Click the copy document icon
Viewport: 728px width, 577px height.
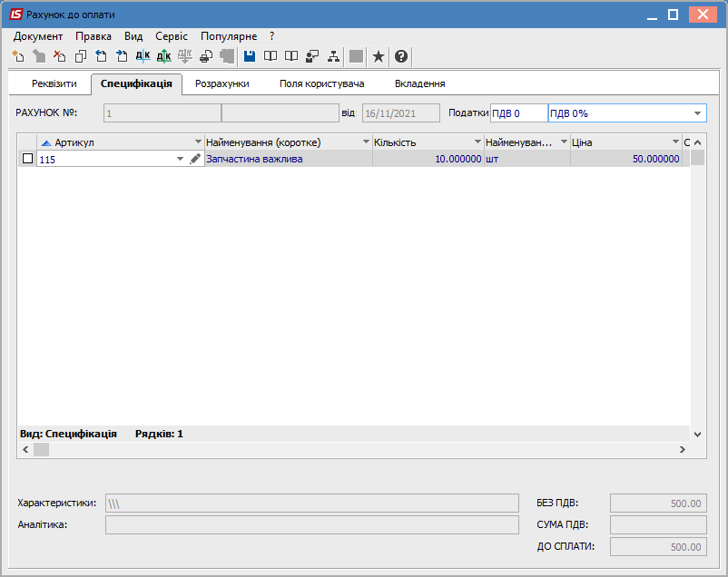pos(81,56)
